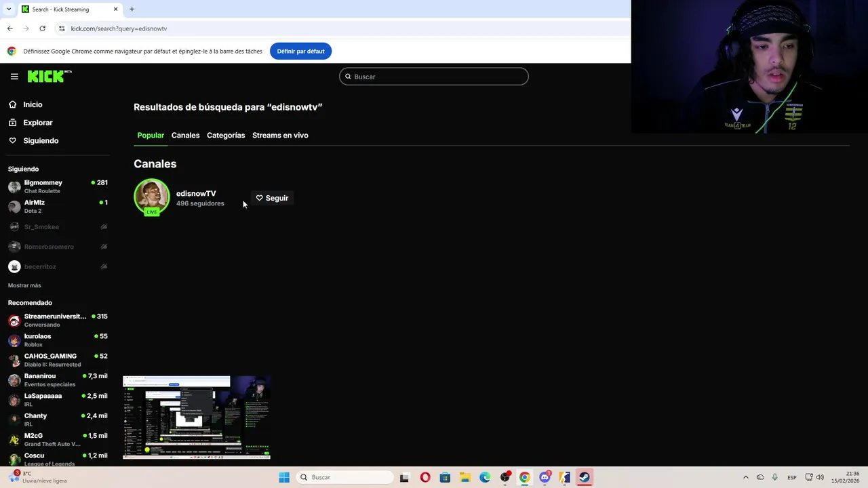868x488 pixels.
Task: Open liigmommey followed channel
Action: (x=58, y=186)
